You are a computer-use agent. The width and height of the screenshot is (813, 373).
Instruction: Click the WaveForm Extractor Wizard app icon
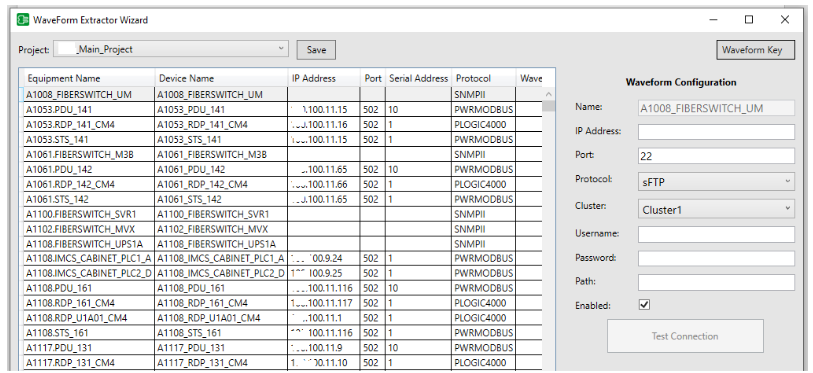[x=23, y=20]
